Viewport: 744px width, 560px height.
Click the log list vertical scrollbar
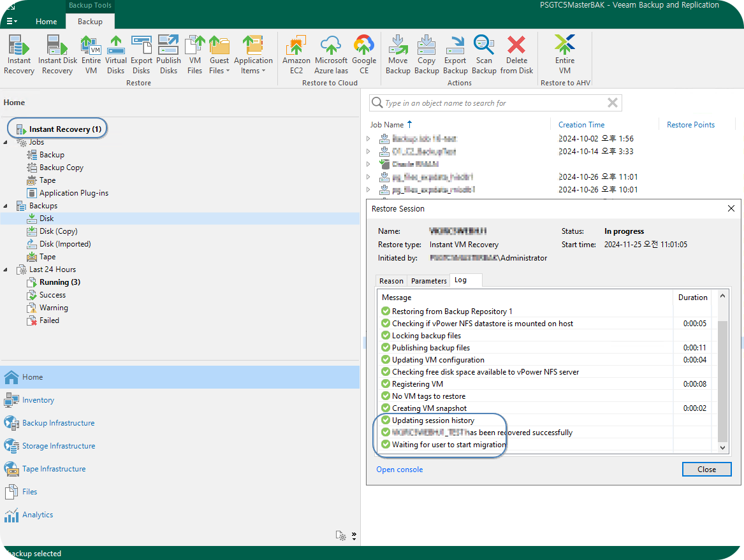click(722, 381)
